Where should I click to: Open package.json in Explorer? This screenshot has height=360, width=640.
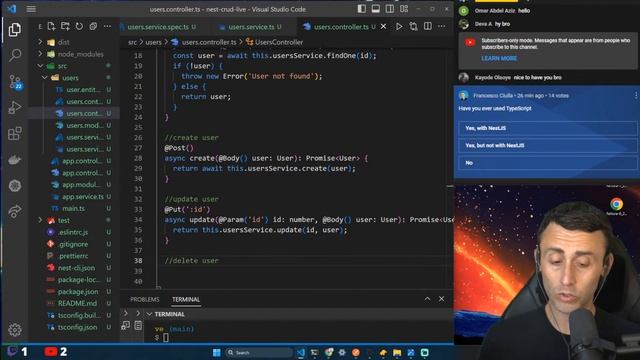click(78, 291)
